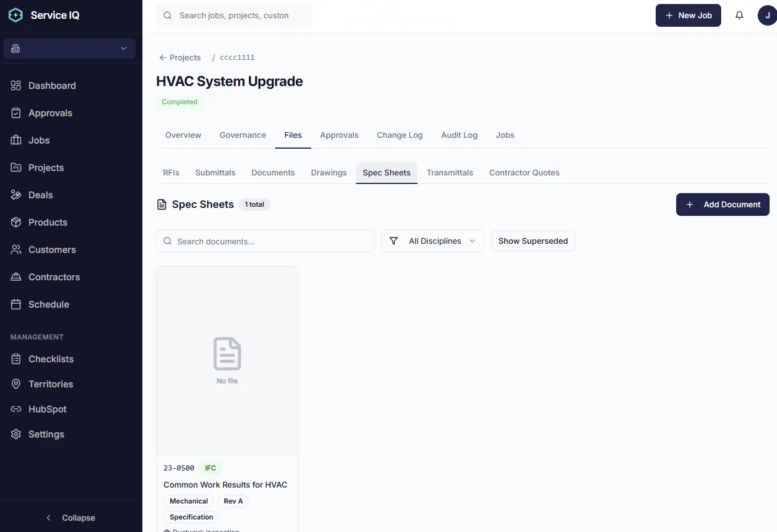The image size is (777, 532).
Task: Select the Documents sub-tab
Action: point(273,173)
